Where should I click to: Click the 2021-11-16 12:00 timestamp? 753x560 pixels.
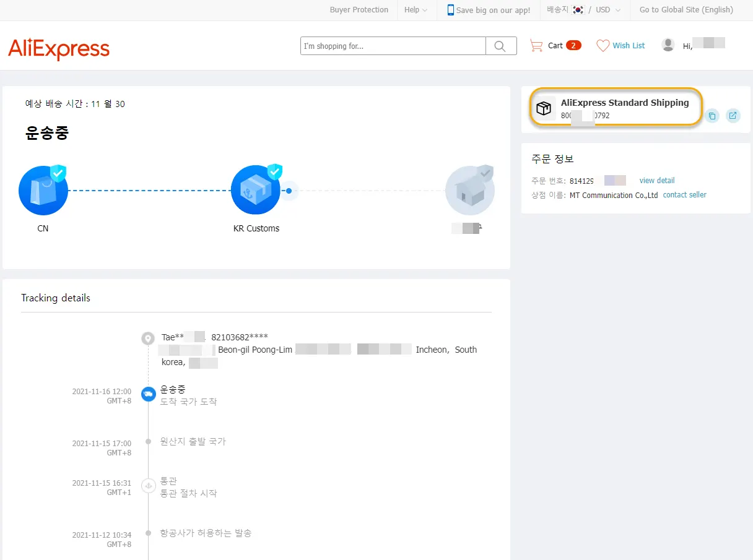pyautogui.click(x=102, y=396)
